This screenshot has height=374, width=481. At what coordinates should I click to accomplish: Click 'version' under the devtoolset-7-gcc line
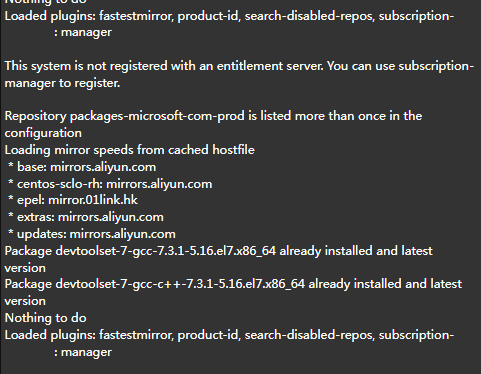click(x=25, y=268)
